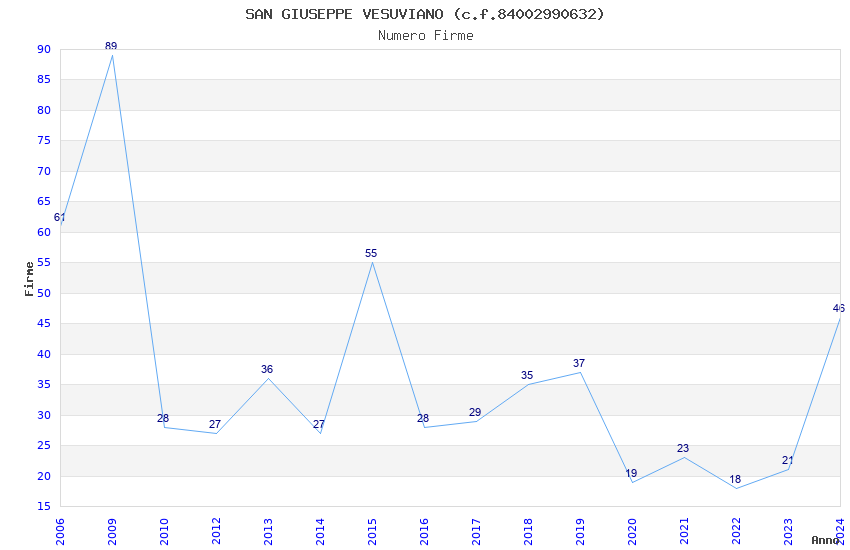Screen dimensions: 850x550
Task: Select the data point labeled 19
Action: [632, 482]
